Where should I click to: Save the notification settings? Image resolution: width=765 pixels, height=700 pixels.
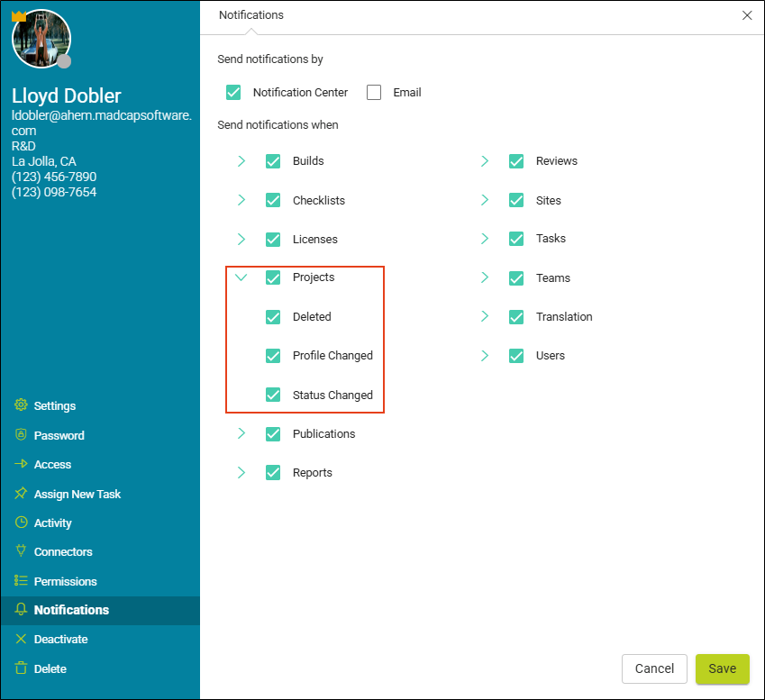click(722, 668)
